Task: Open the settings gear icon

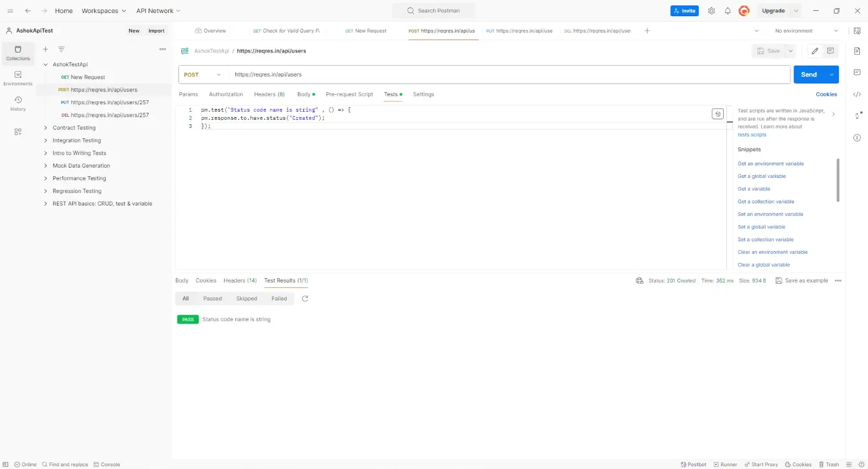Action: pos(711,11)
